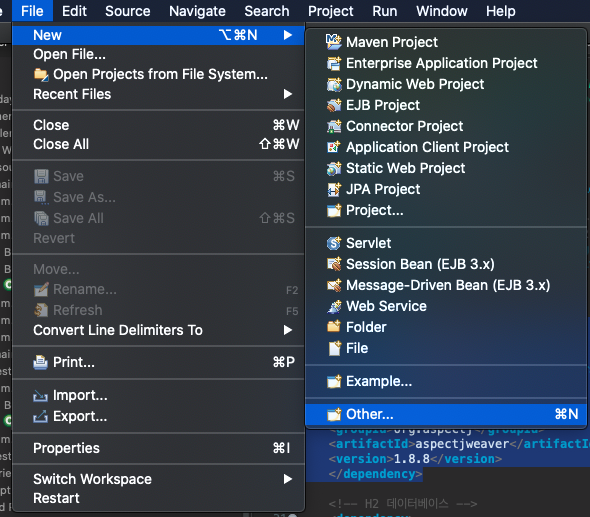This screenshot has height=517, width=590.
Task: Click the generic Project... icon
Action: click(334, 210)
